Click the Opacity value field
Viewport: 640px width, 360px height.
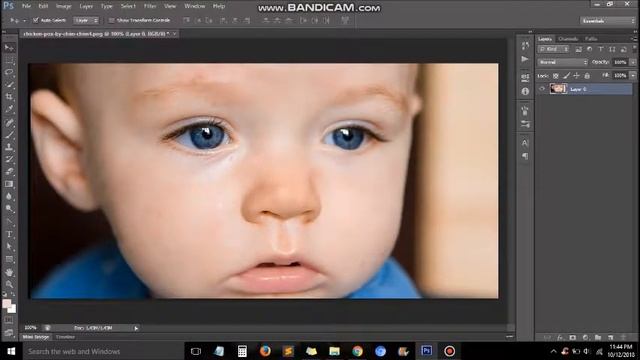[x=620, y=62]
